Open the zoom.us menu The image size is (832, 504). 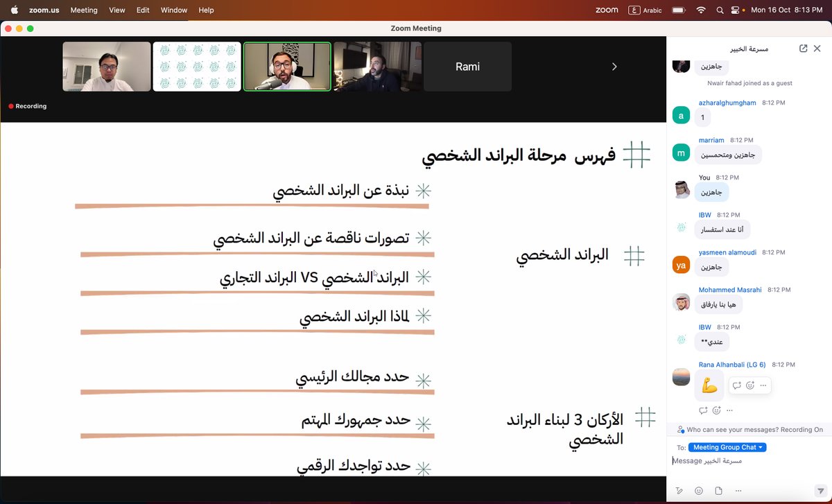(44, 10)
